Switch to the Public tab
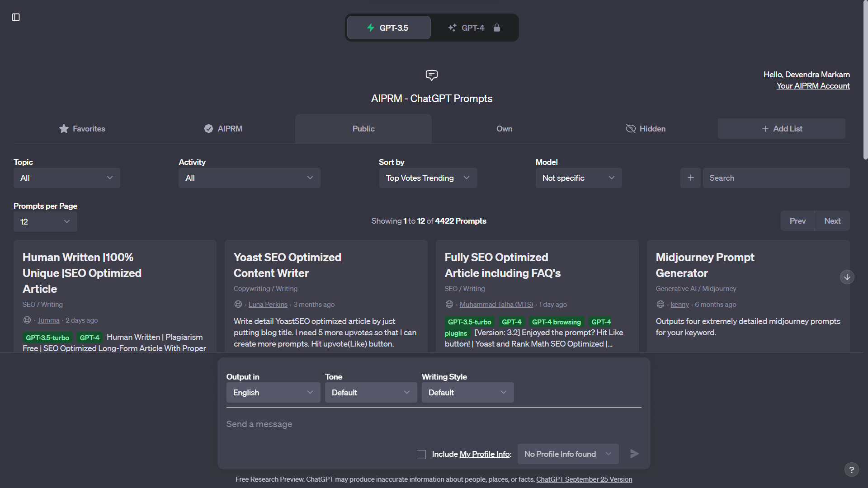Viewport: 868px width, 488px height. point(363,129)
